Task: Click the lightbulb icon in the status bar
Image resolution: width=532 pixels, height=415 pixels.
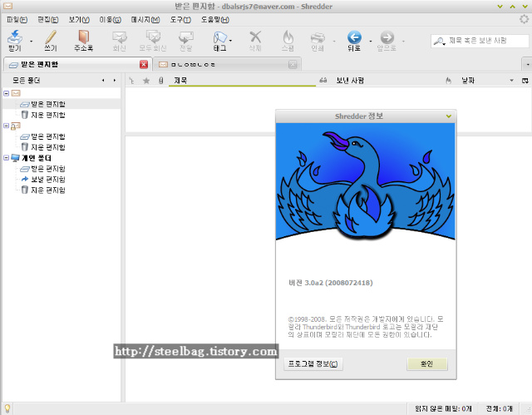Action: coord(7,408)
